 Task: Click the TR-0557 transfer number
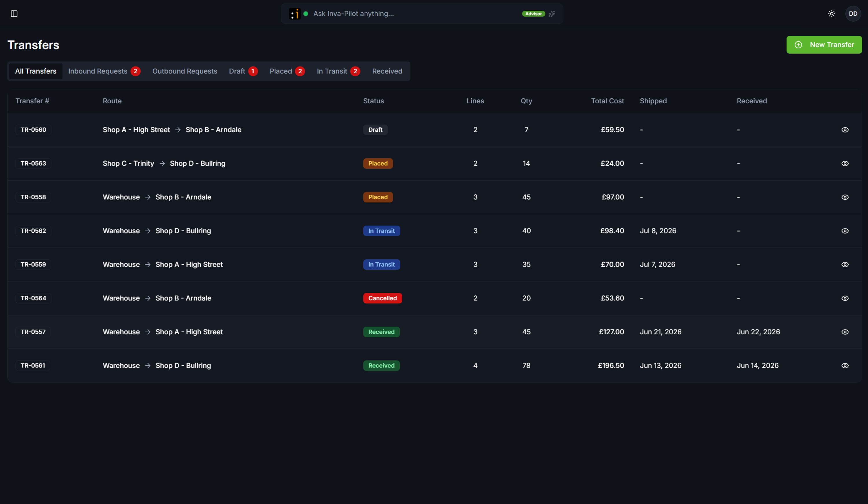tap(33, 332)
